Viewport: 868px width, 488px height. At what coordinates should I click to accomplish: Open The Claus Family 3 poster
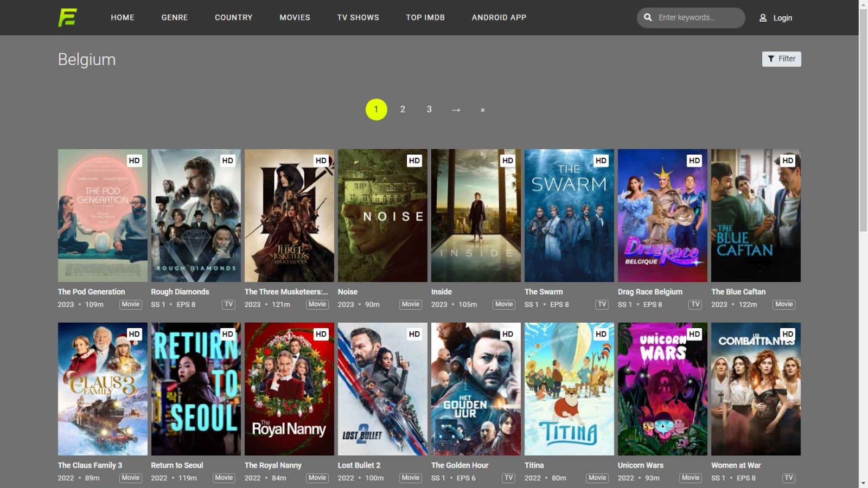103,389
